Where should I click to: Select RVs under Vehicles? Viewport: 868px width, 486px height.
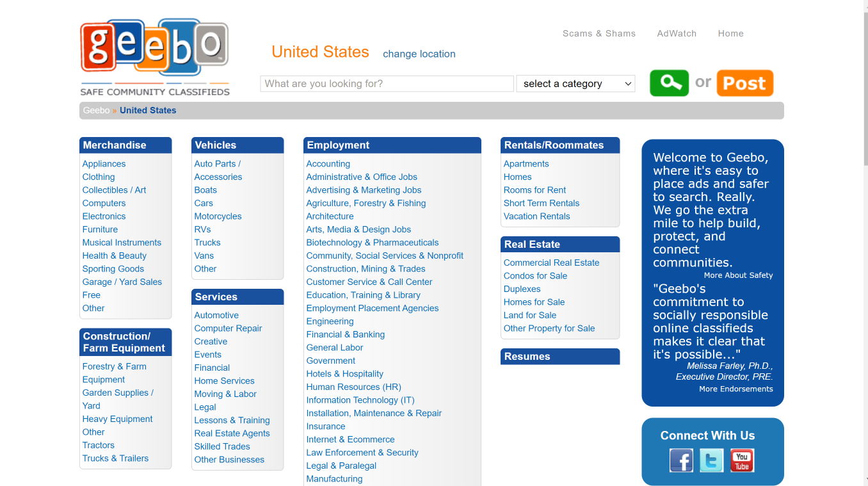point(202,229)
